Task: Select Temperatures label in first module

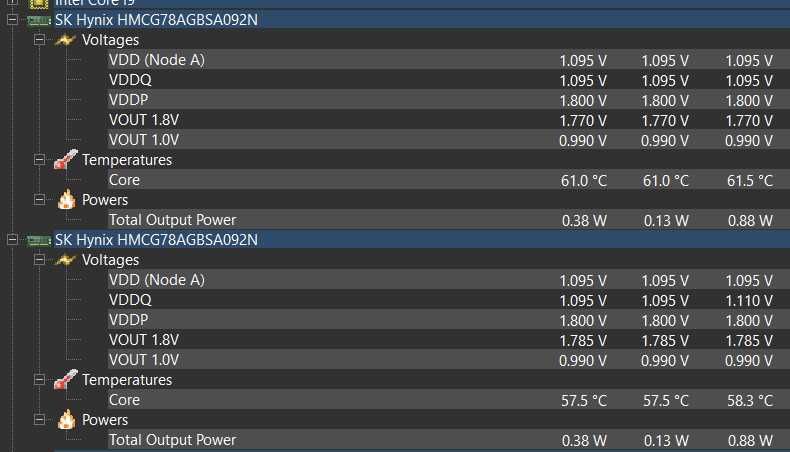Action: 127,160
